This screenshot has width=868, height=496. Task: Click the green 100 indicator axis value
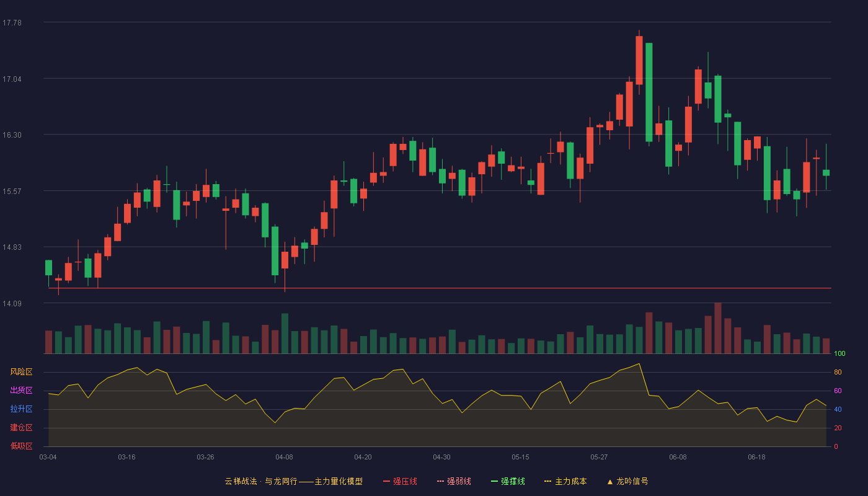[x=839, y=353]
